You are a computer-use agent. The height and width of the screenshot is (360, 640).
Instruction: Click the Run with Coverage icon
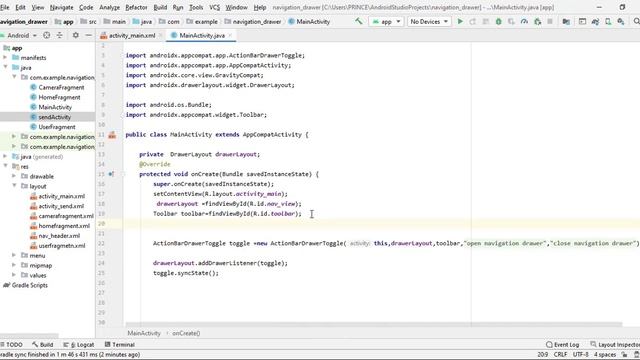pos(511,22)
